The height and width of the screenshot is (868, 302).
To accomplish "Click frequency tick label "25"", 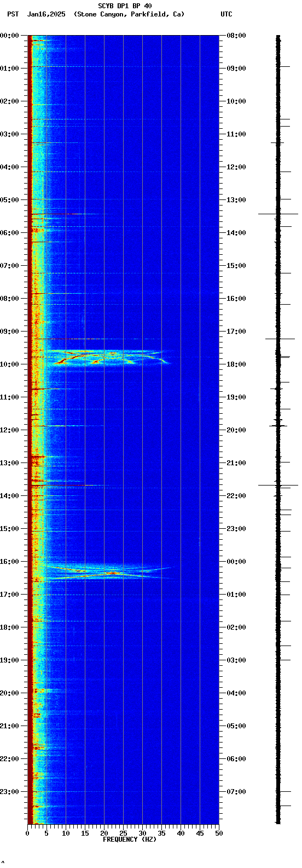I will click(123, 833).
